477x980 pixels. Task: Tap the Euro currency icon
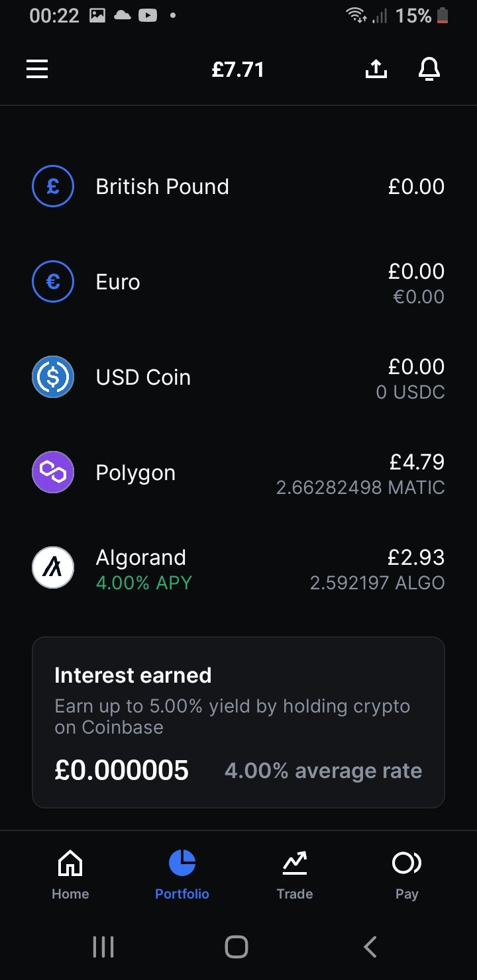point(53,281)
